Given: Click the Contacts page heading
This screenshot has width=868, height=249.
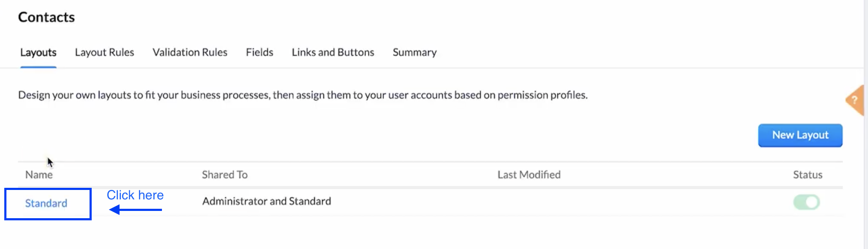Looking at the screenshot, I should click(46, 17).
